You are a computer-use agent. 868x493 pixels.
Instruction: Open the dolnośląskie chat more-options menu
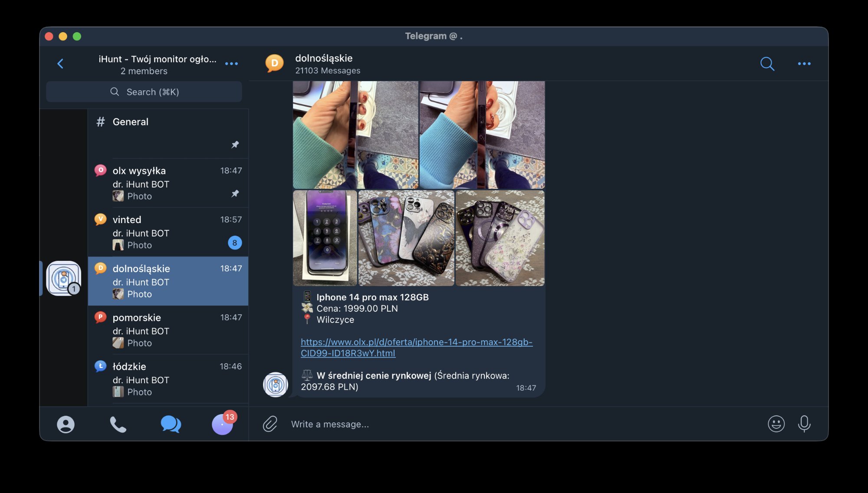point(804,64)
